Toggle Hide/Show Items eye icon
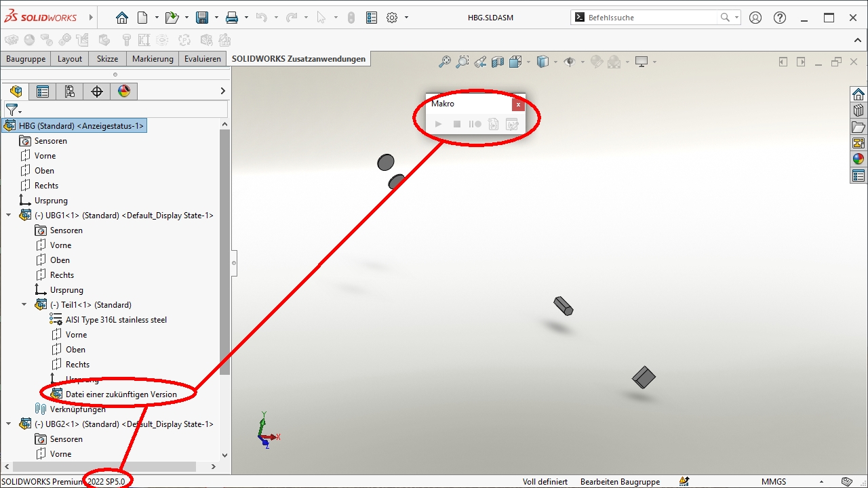 570,62
